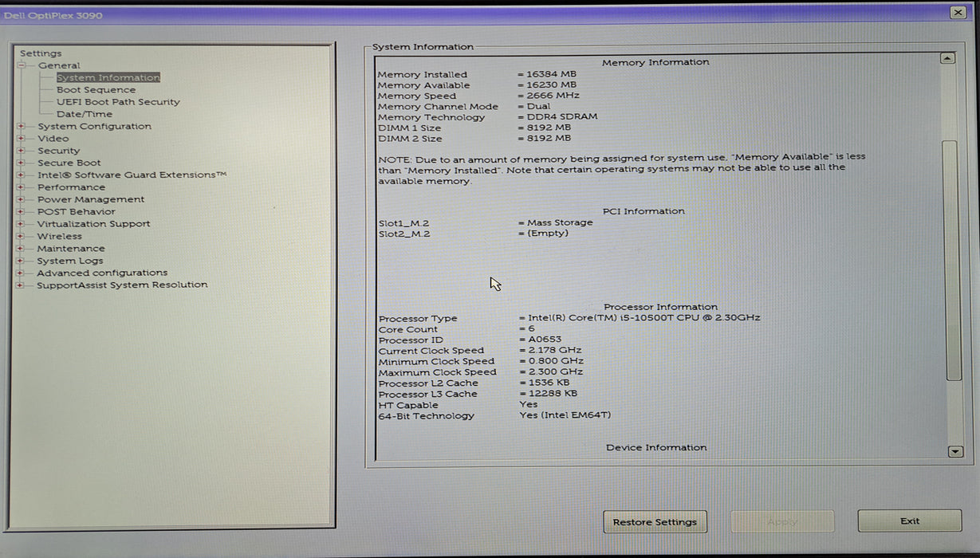Screen dimensions: 980x558
Task: Expand the Secure Boot node
Action: (21, 163)
